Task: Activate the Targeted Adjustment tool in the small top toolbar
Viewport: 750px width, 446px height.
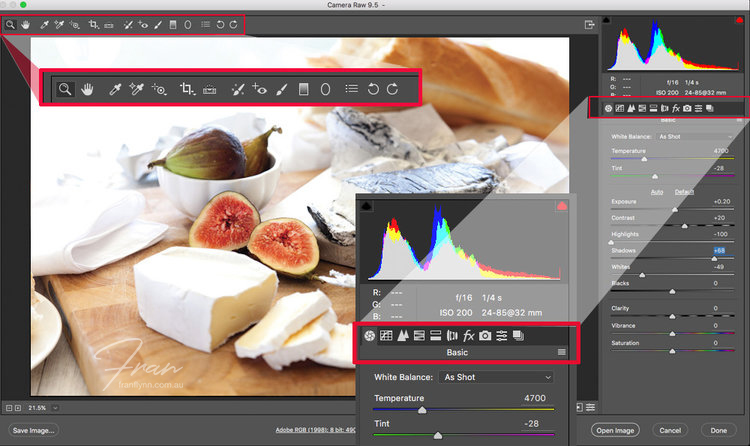Action: 74,24
